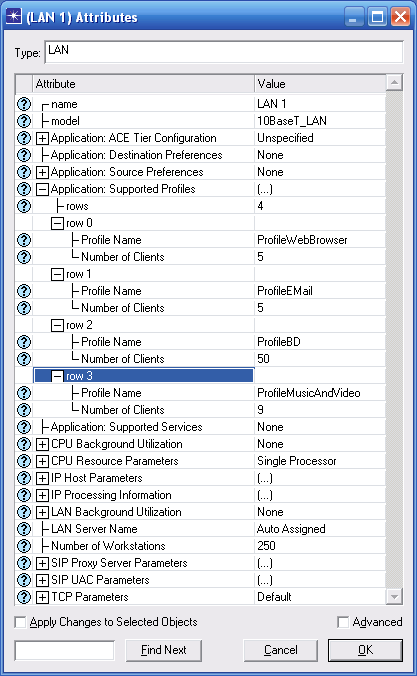Collapse row 2
The width and height of the screenshot is (417, 676).
coord(57,325)
